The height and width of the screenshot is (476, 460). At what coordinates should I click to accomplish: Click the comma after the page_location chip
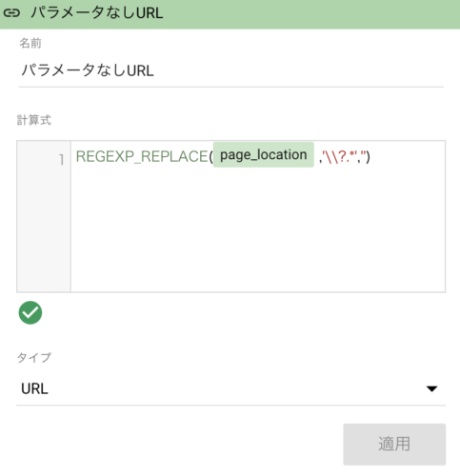[320, 161]
